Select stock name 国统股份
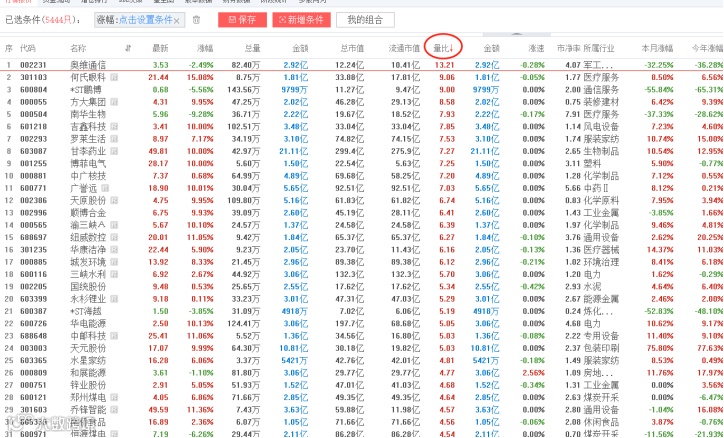Image resolution: width=724 pixels, height=438 pixels. pos(88,286)
